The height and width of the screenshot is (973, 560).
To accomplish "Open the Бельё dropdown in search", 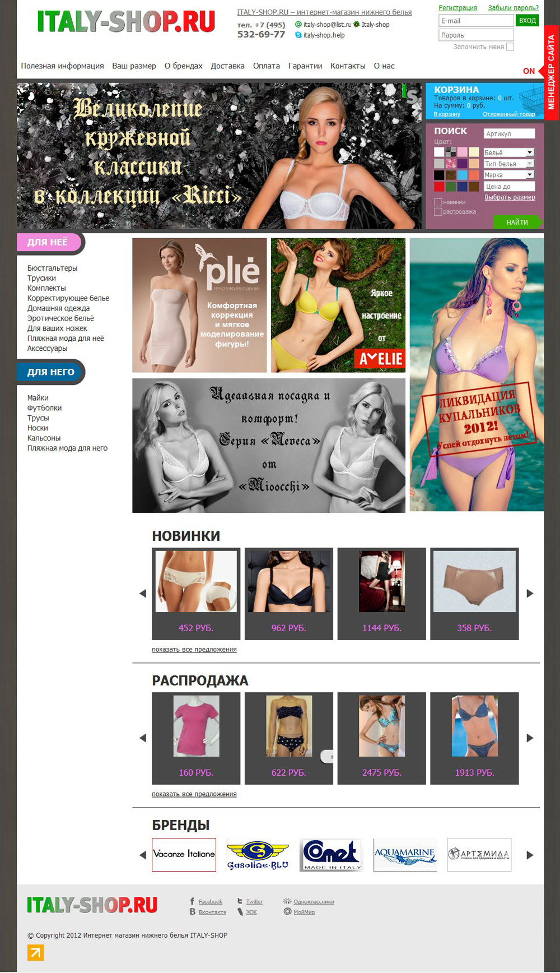I will [509, 152].
